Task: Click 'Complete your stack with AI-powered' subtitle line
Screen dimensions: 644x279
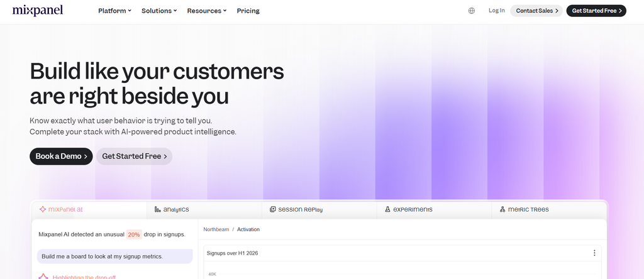Action: [133, 132]
